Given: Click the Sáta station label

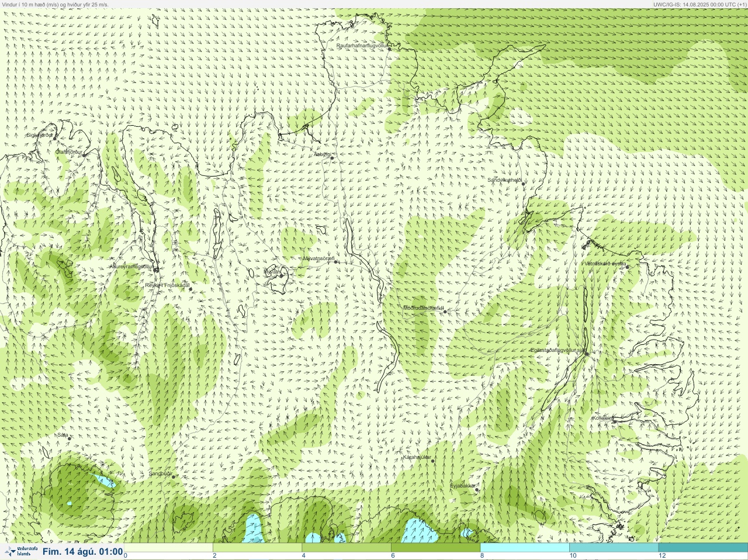Looking at the screenshot, I should tap(63, 435).
